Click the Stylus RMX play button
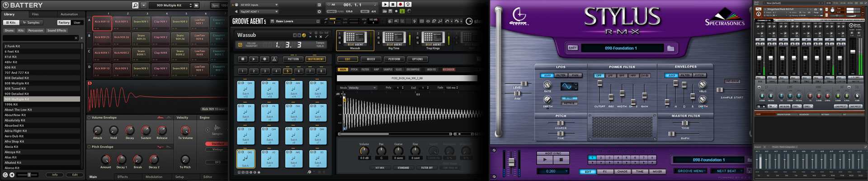 coord(545,160)
